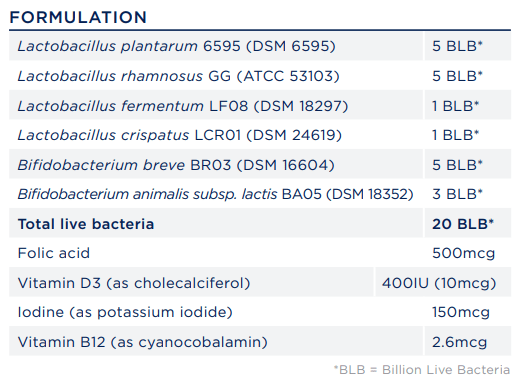Select the 500mcg folic acid amount
Image resolution: width=517 pixels, height=382 pixels.
tap(463, 253)
